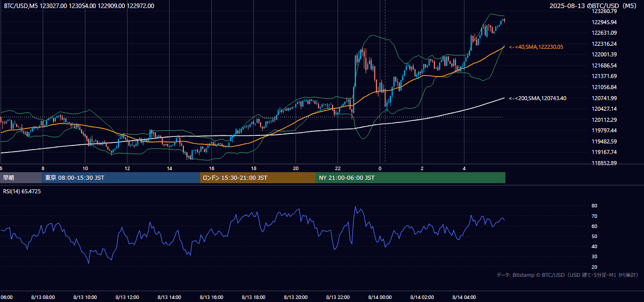Click price axis value 119797.44

(x=605, y=130)
